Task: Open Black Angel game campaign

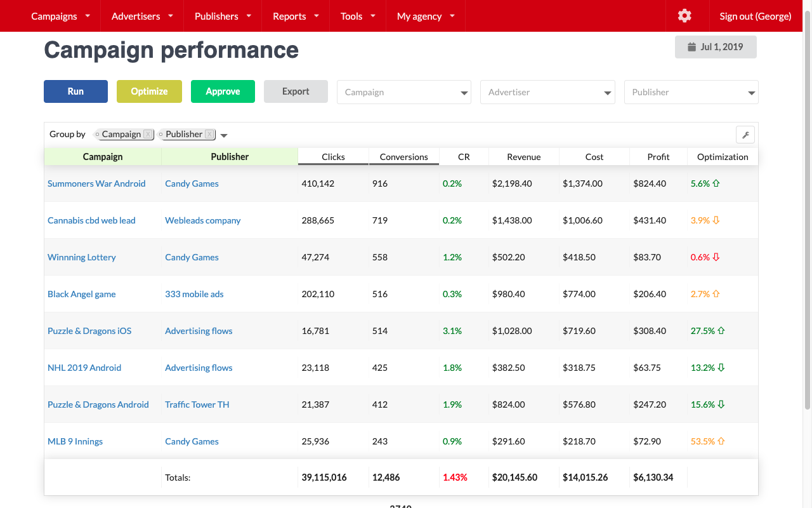Action: (x=82, y=294)
